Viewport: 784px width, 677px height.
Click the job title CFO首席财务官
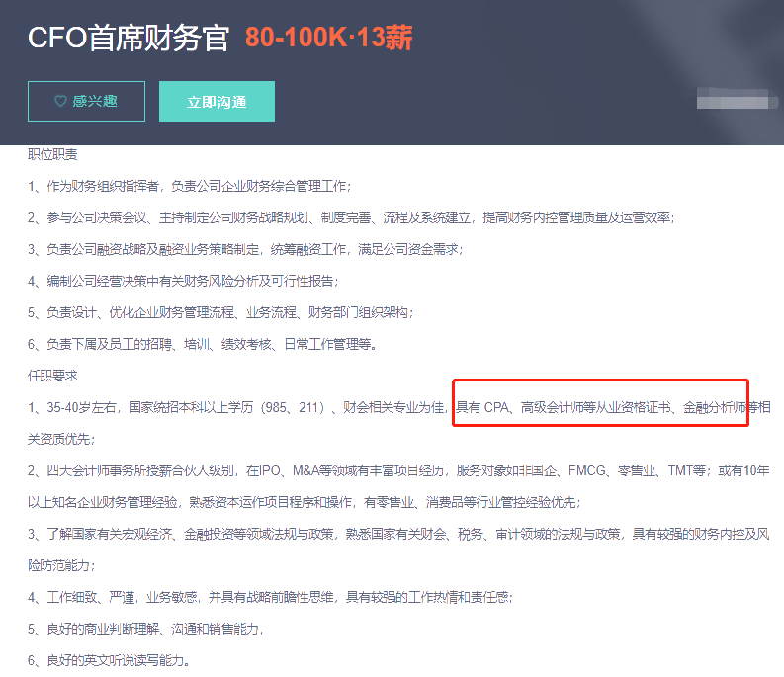pyautogui.click(x=128, y=38)
